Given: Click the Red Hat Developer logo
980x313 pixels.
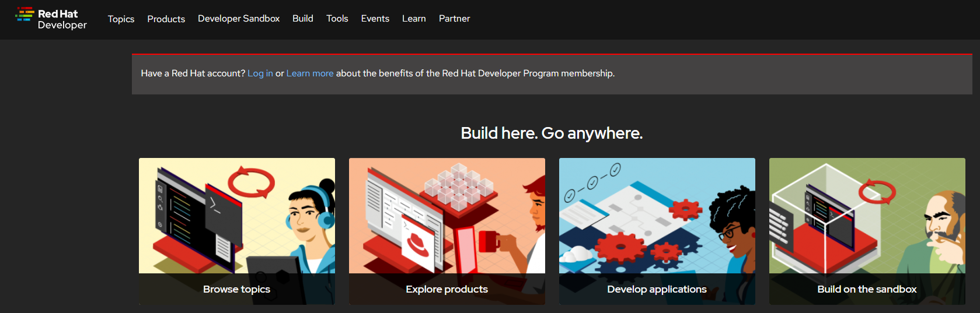Looking at the screenshot, I should 51,19.
